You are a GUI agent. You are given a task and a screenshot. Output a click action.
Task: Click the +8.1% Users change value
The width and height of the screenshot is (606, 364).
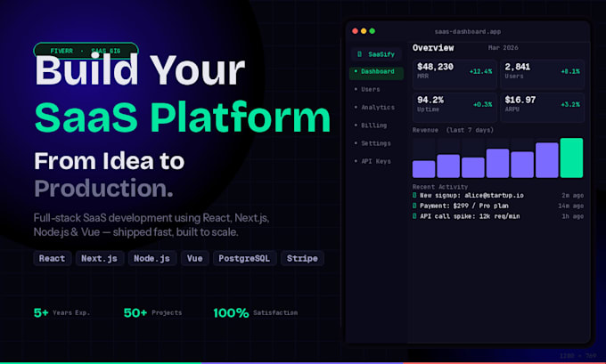coord(570,72)
